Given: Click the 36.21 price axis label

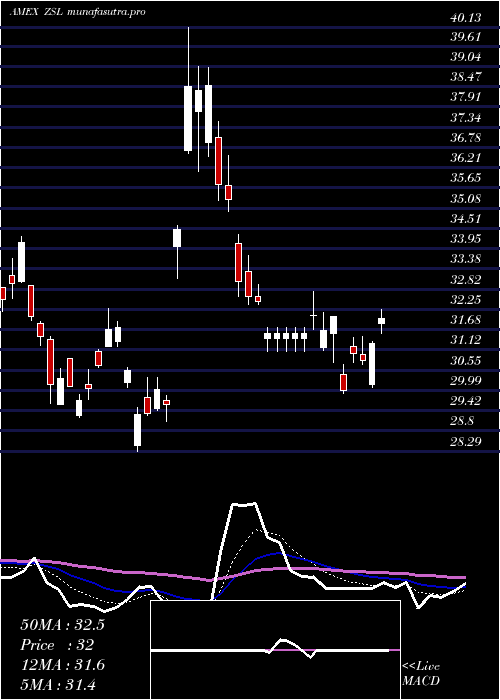Looking at the screenshot, I should 466,158.
